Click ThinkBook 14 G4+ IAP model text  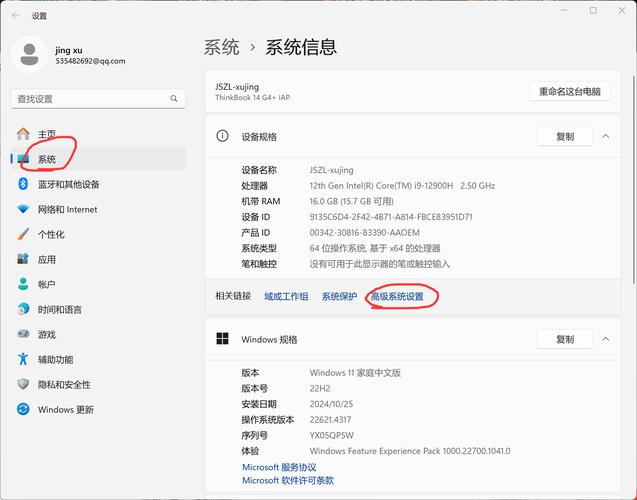coord(253,97)
